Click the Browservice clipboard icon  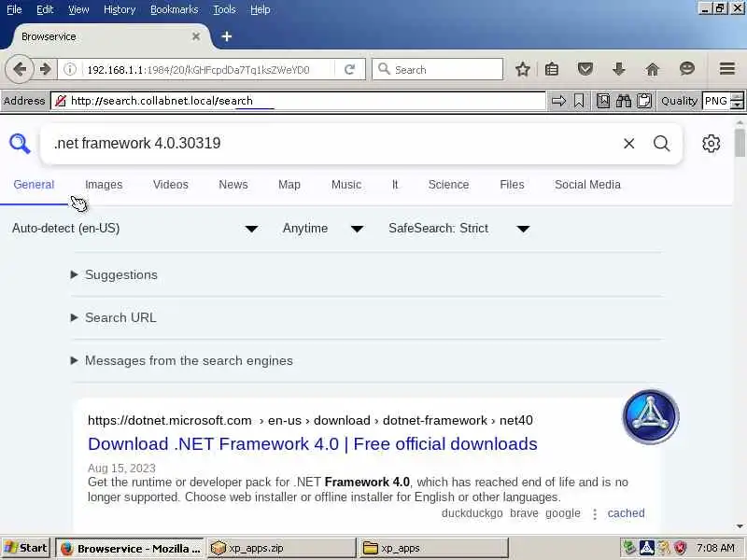[x=644, y=101]
